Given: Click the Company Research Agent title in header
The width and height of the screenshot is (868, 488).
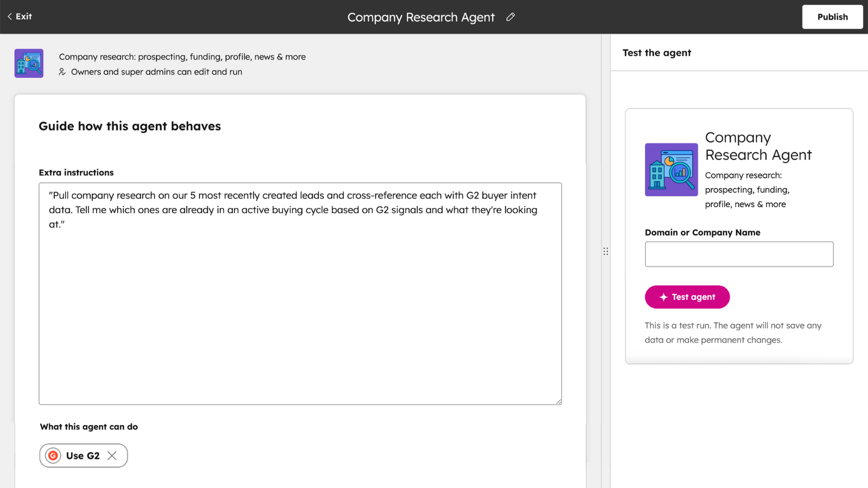Looking at the screenshot, I should pos(422,17).
